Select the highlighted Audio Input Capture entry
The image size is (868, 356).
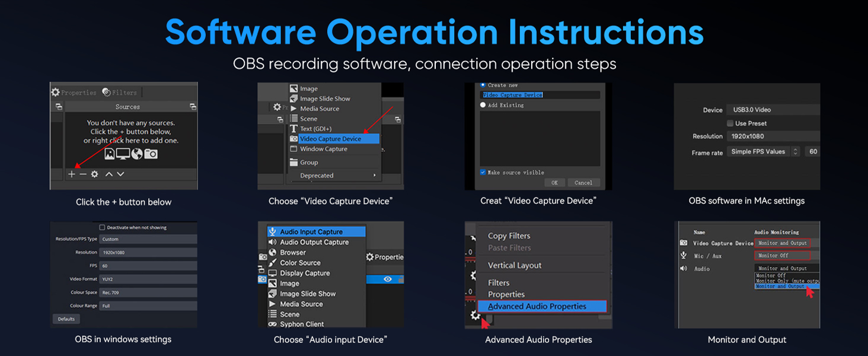click(316, 232)
